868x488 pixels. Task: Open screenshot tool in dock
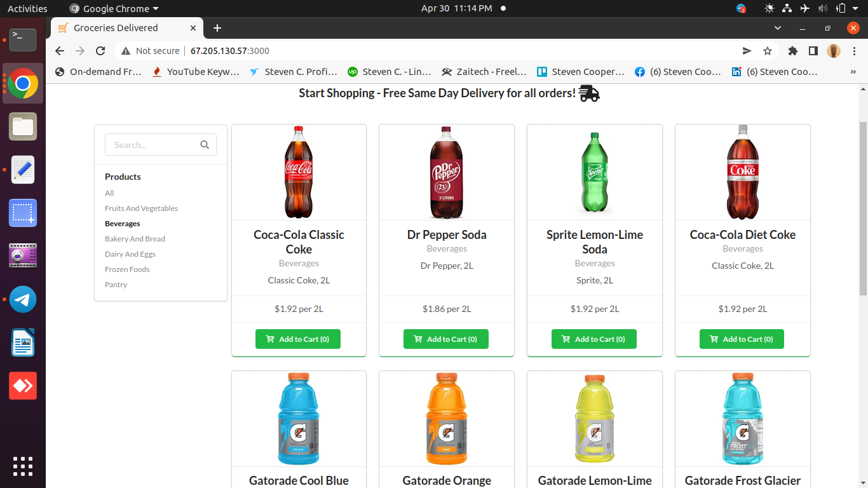coord(23,213)
